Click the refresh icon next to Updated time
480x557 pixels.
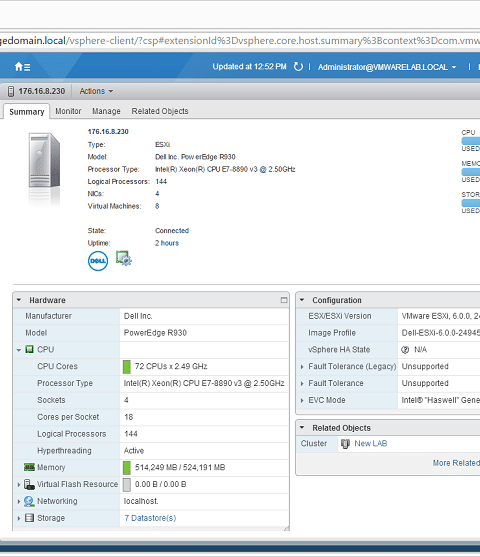(x=298, y=66)
